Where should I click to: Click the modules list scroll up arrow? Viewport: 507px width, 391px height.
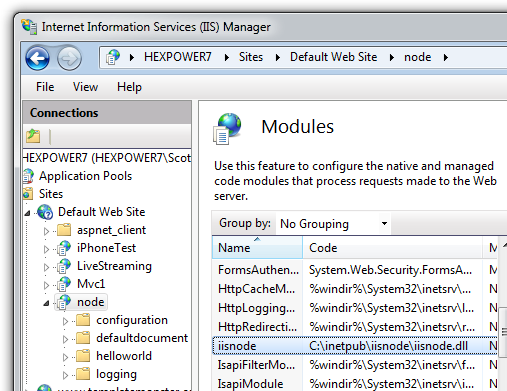click(x=503, y=246)
